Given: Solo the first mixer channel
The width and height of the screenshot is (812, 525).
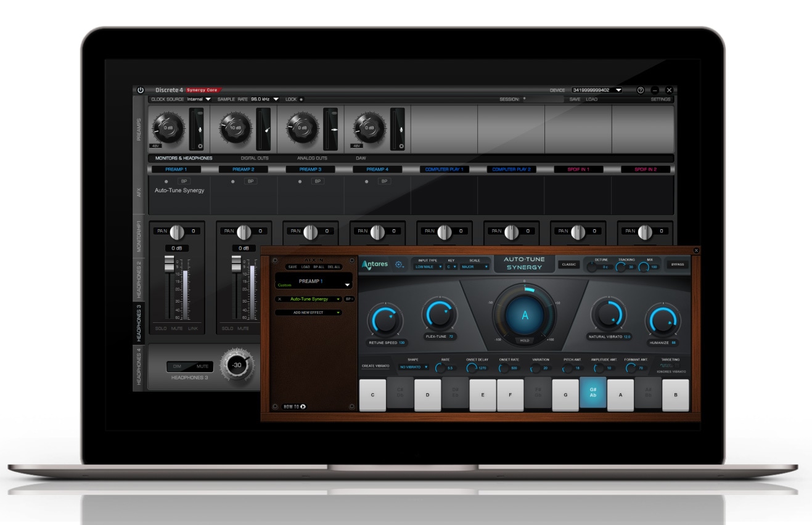Looking at the screenshot, I should point(161,328).
